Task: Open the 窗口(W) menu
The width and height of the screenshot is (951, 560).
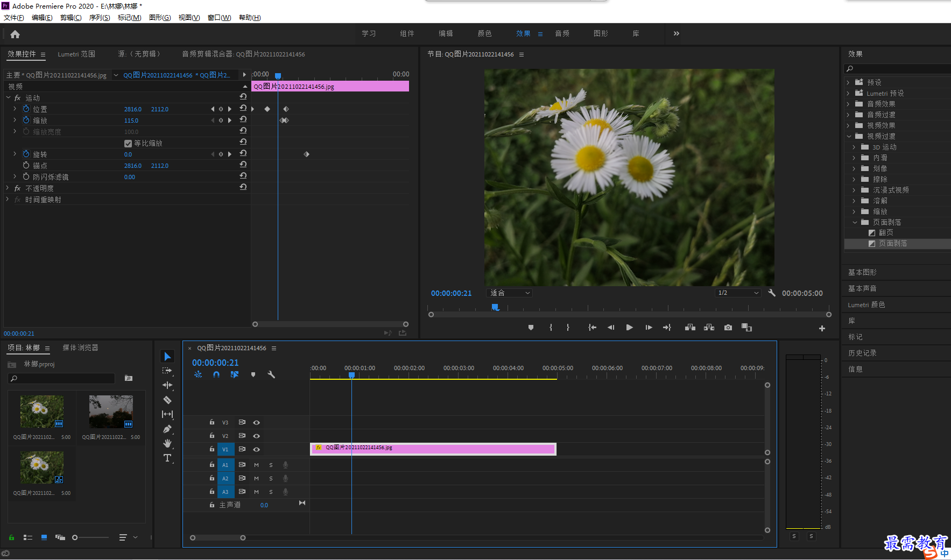Action: tap(219, 18)
